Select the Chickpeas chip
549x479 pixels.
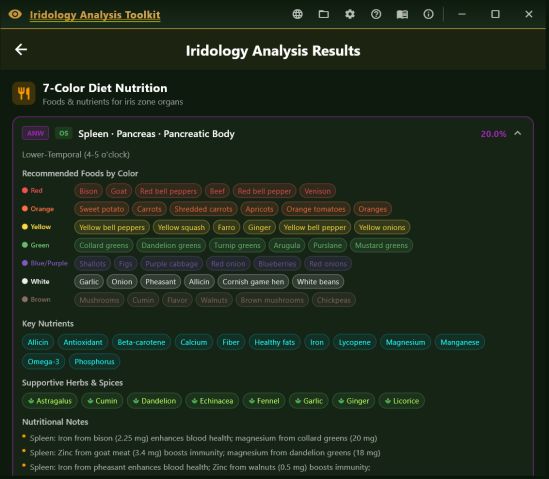click(334, 300)
